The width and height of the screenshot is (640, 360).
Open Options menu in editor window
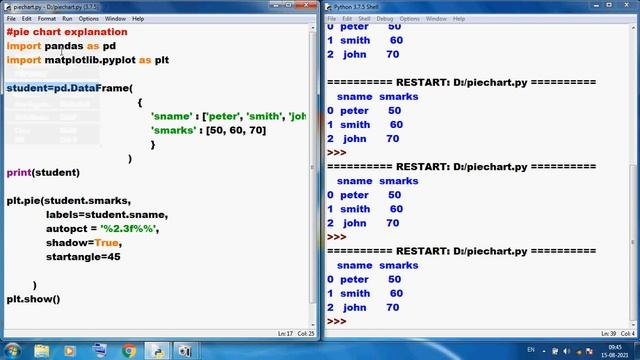pyautogui.click(x=89, y=19)
